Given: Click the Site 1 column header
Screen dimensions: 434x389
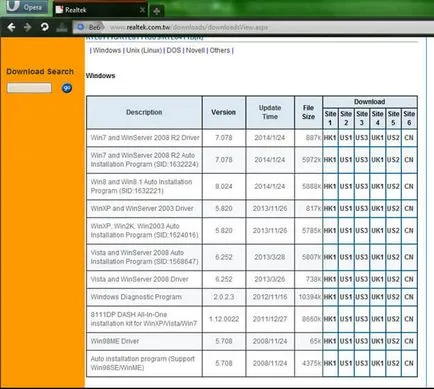Looking at the screenshot, I should coord(330,118).
